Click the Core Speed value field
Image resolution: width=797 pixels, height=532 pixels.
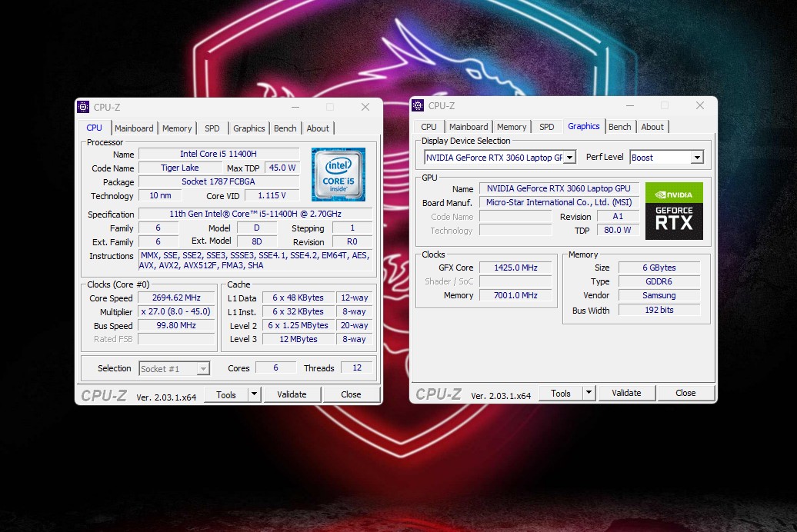coord(176,298)
